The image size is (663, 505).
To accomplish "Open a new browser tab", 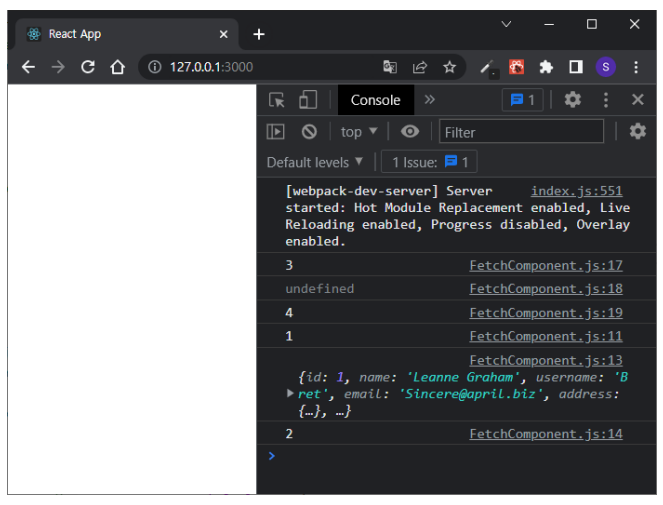I will [259, 34].
